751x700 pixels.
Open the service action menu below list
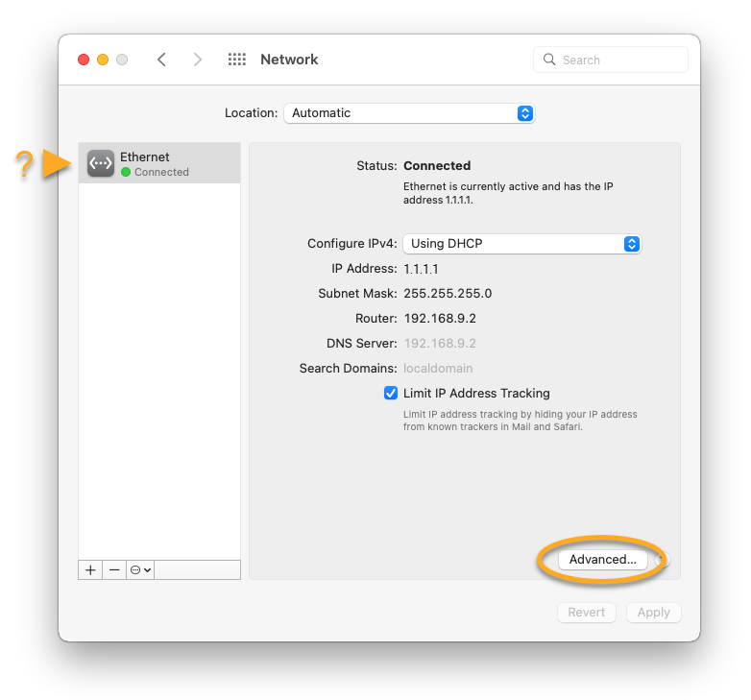(x=140, y=569)
